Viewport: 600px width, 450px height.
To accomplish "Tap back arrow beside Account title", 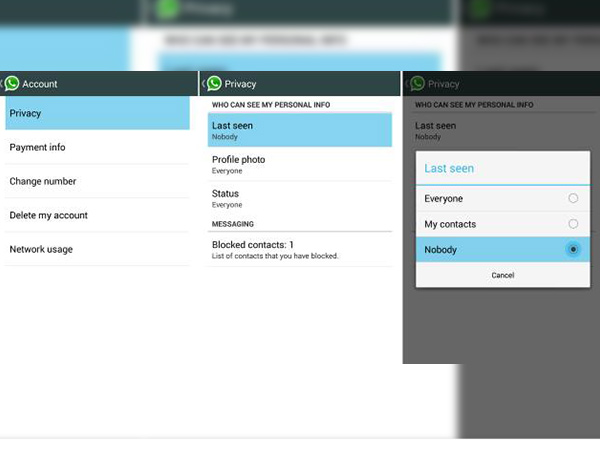I will point(3,84).
